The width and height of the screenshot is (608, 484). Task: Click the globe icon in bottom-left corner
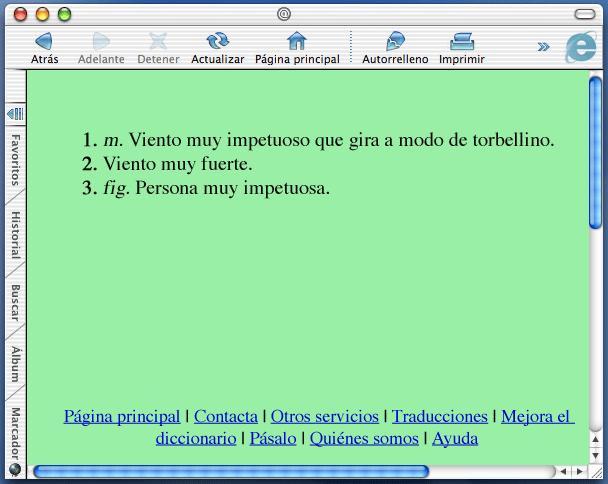15,469
